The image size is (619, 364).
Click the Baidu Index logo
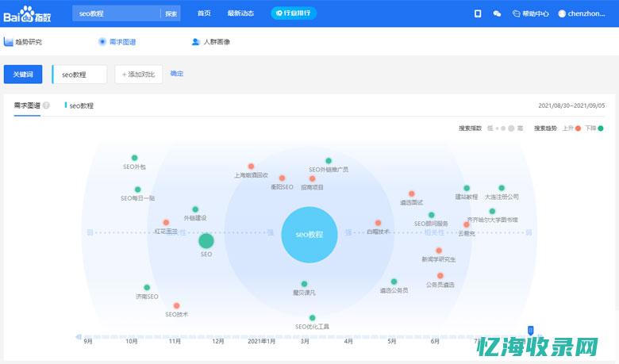[27, 14]
